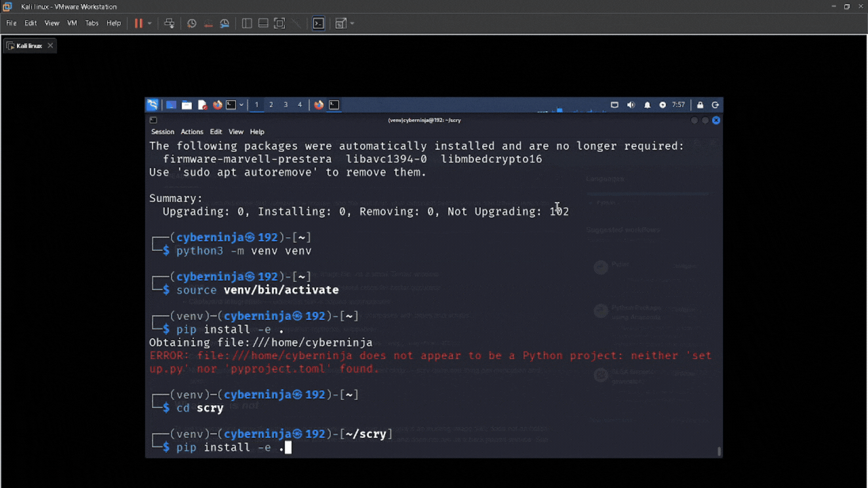Switch to workspace 2
The height and width of the screenshot is (488, 868).
pyautogui.click(x=271, y=104)
